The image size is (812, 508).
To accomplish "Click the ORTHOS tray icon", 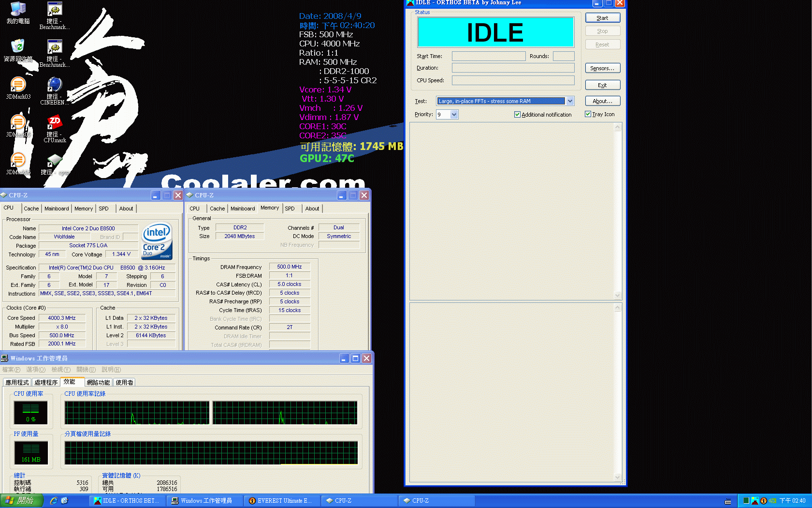I will (754, 501).
